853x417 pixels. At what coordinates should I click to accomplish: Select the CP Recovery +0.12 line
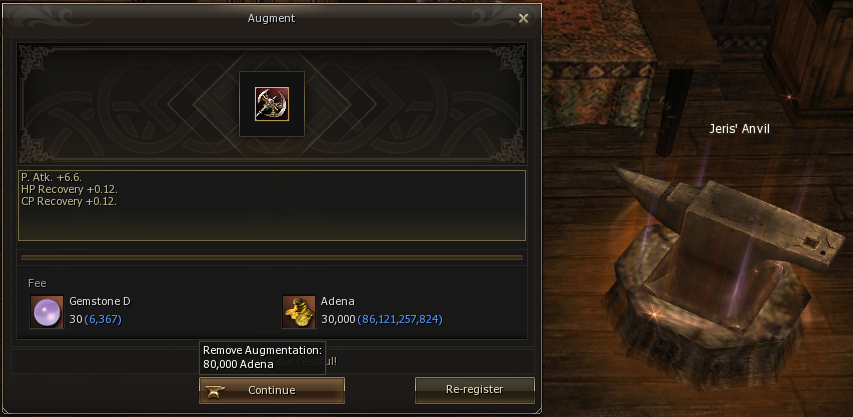point(70,201)
